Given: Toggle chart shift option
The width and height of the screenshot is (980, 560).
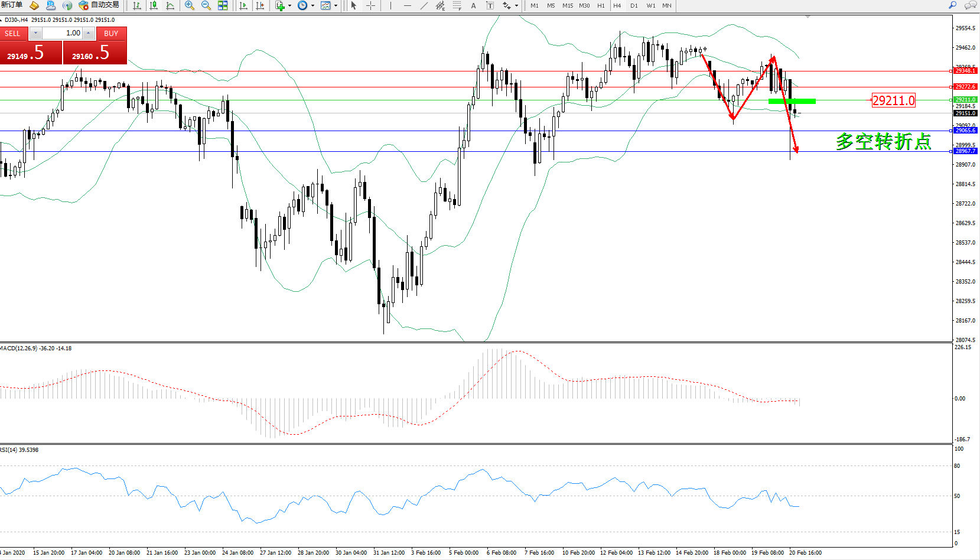Looking at the screenshot, I should click(x=260, y=5).
